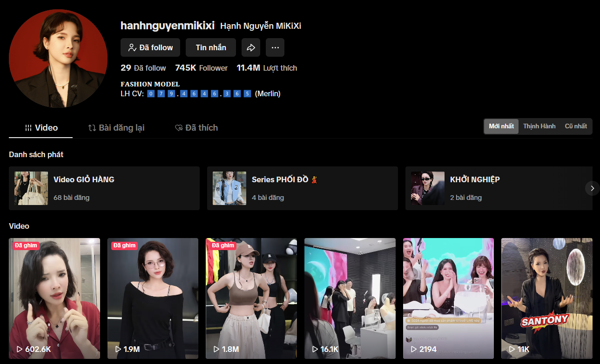
Task: Select Cũ nhất sort option
Action: [576, 126]
